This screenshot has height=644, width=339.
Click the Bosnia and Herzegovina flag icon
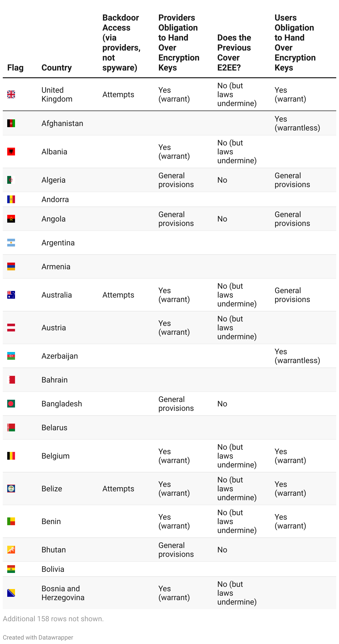coord(11,593)
